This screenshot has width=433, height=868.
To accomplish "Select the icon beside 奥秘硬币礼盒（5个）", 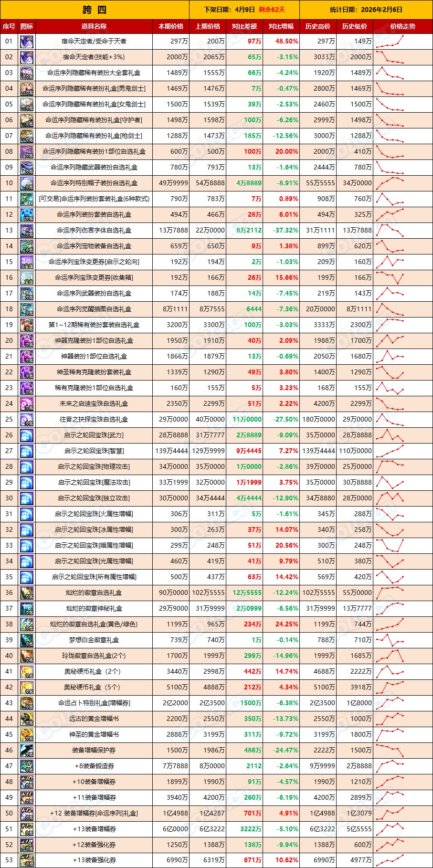I will point(27,687).
